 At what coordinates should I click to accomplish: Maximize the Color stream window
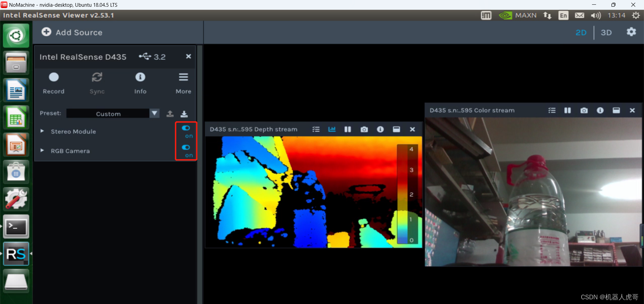point(616,110)
